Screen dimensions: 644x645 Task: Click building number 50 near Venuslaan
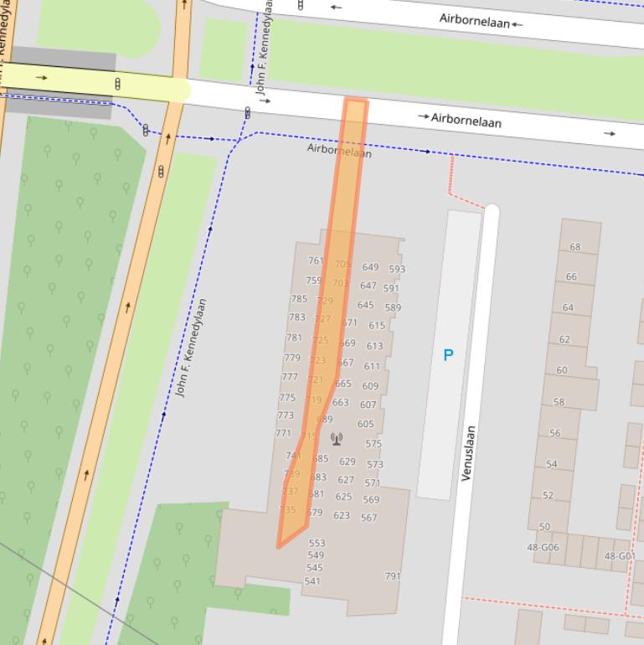544,527
